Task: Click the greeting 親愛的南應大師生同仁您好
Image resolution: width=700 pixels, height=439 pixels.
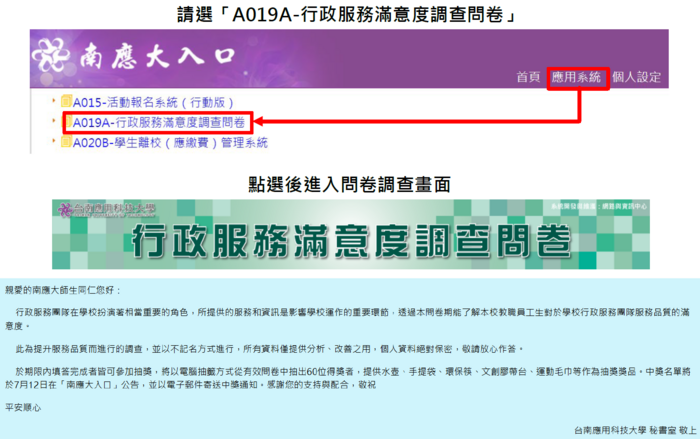Action: click(x=63, y=291)
